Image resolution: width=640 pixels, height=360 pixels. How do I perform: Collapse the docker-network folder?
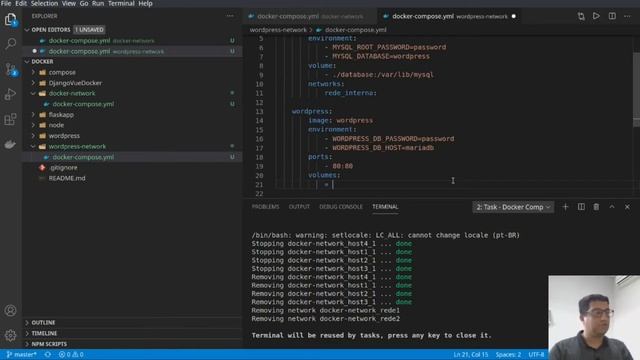click(33, 93)
